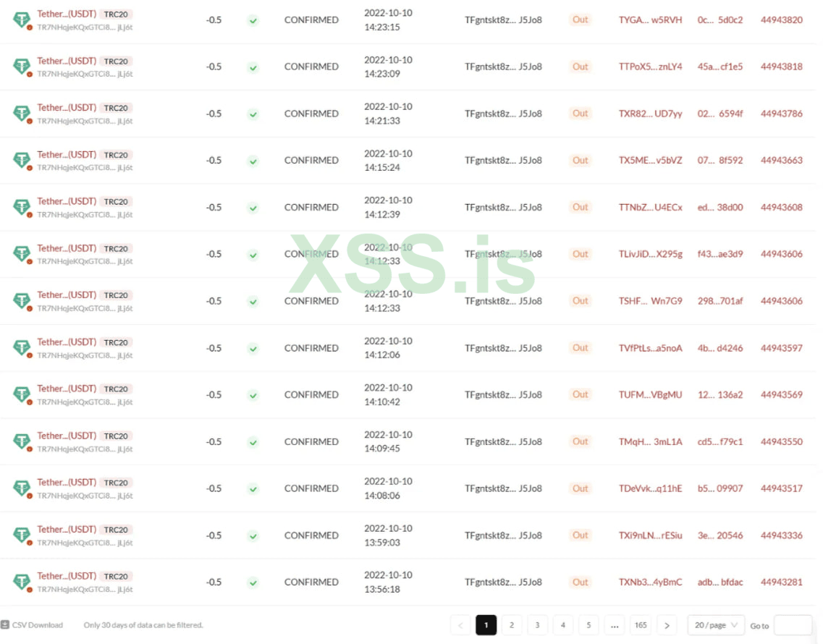The height and width of the screenshot is (644, 823).
Task: Click the previous page left arrow
Action: coord(460,625)
